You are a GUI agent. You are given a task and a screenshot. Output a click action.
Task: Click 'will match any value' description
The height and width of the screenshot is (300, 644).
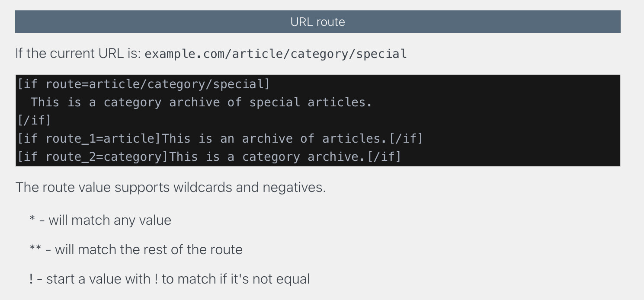pyautogui.click(x=110, y=220)
